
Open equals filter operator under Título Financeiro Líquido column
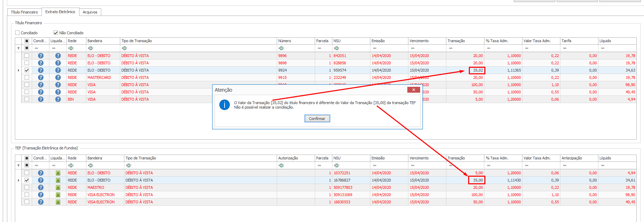click(603, 48)
